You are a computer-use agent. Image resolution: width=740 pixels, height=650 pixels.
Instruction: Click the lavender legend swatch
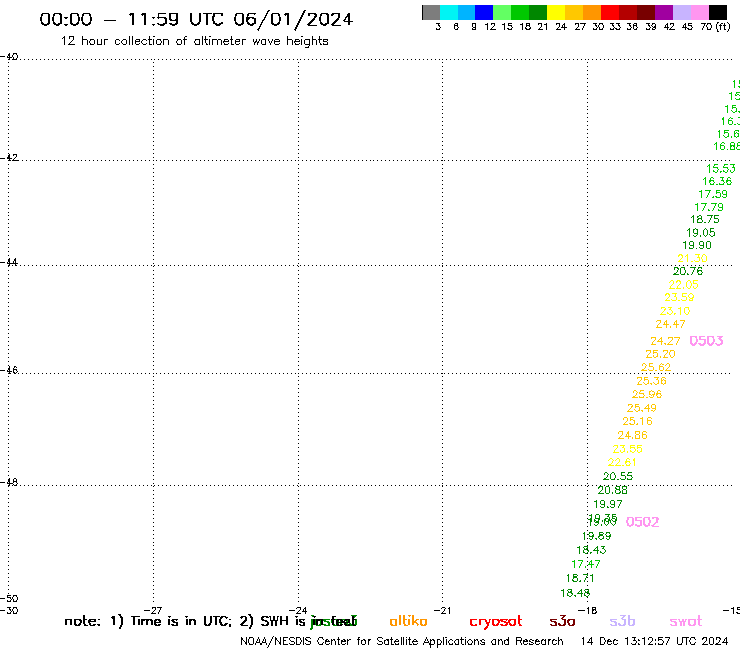point(682,12)
